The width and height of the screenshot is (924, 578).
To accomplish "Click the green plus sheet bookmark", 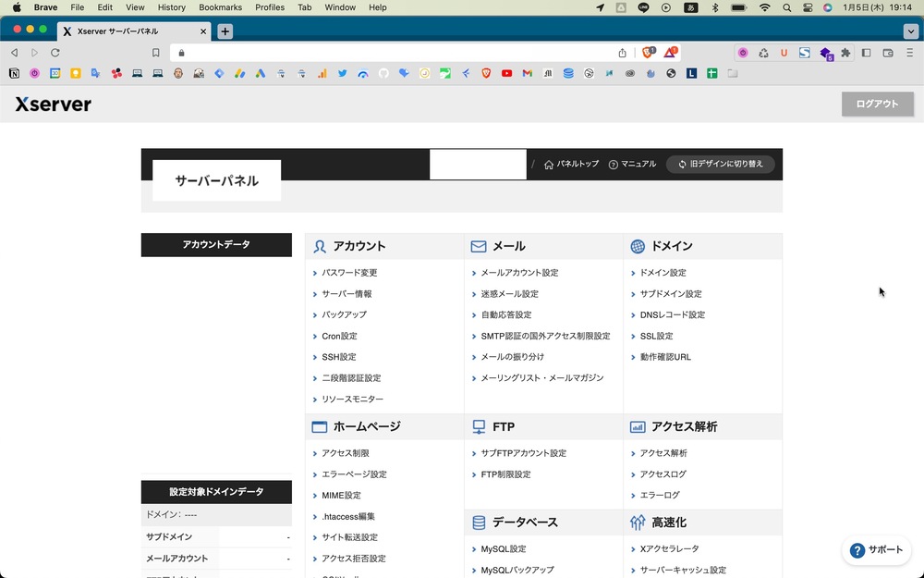I will tap(711, 74).
